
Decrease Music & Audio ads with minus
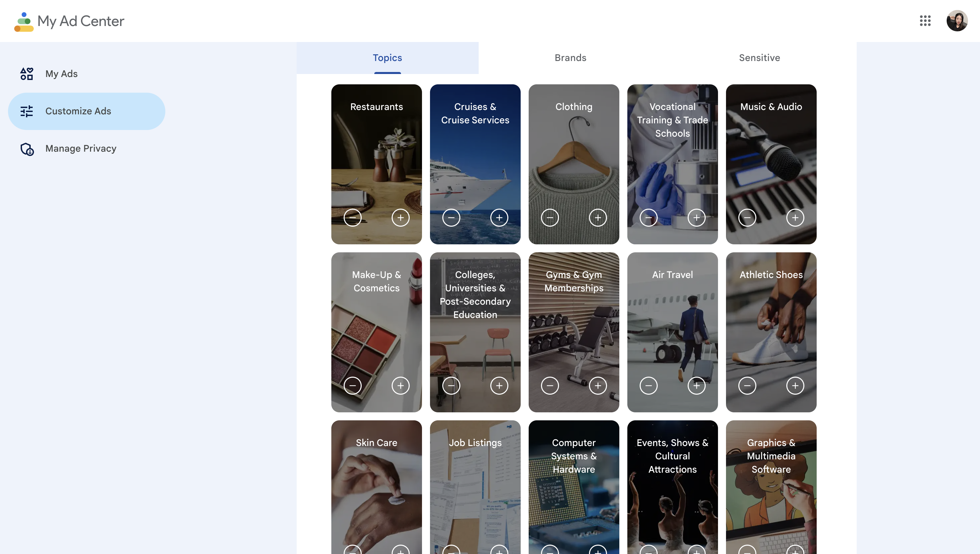click(747, 218)
